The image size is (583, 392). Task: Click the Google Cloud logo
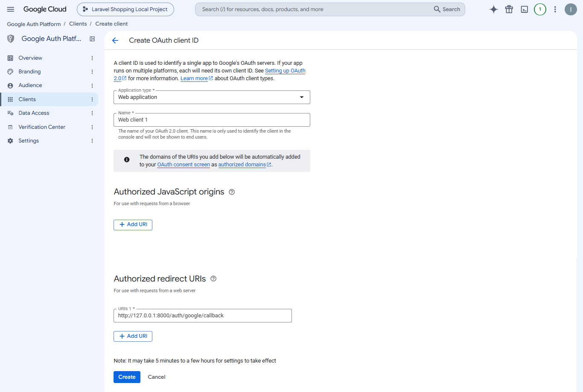click(x=45, y=9)
